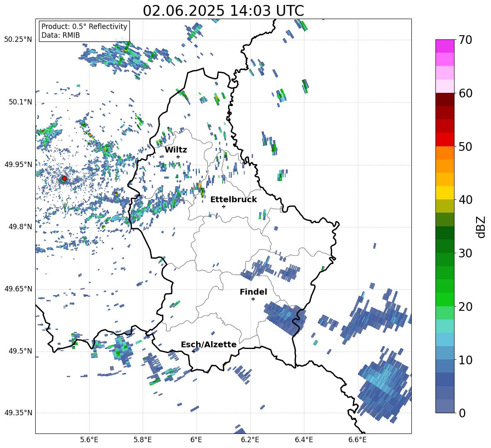This screenshot has height=448, width=491.
Task: Click the 49.8°N latitude label
Action: click(20, 227)
